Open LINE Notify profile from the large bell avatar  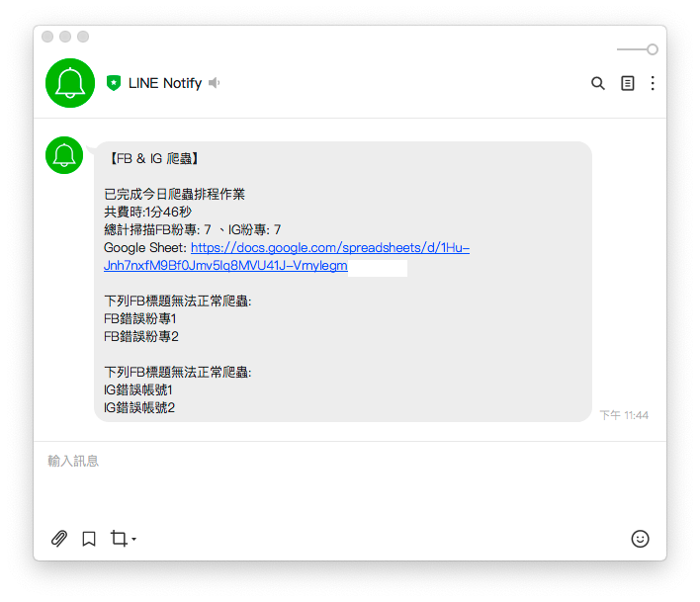click(70, 83)
